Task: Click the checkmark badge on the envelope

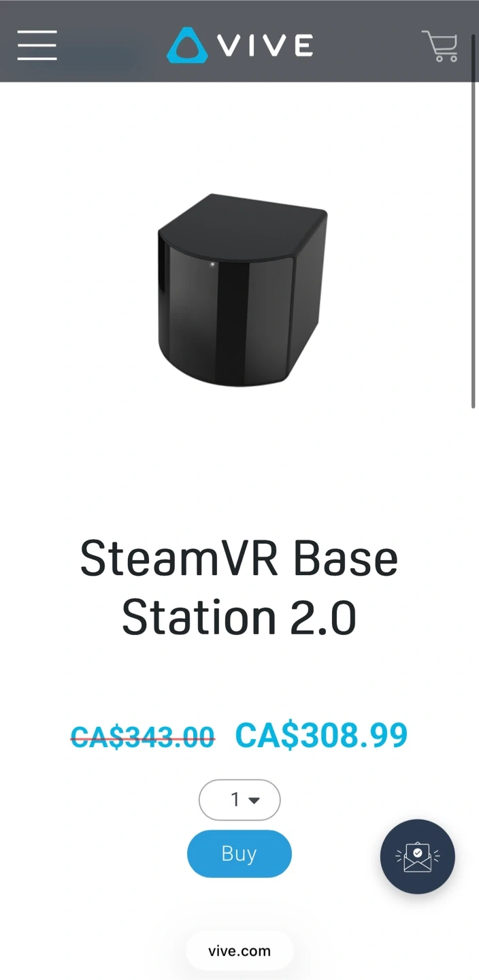Action: pyautogui.click(x=418, y=852)
